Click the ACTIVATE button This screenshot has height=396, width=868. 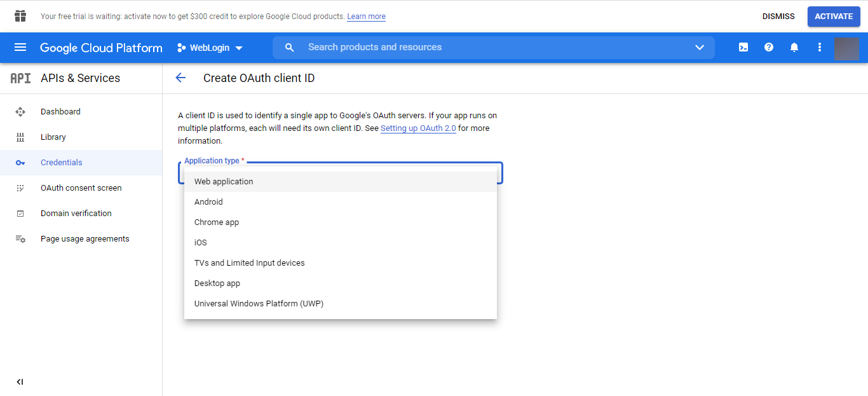pos(834,17)
